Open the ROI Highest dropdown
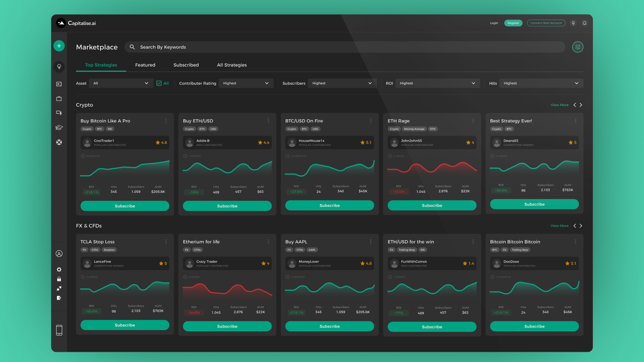644x362 pixels. click(437, 83)
